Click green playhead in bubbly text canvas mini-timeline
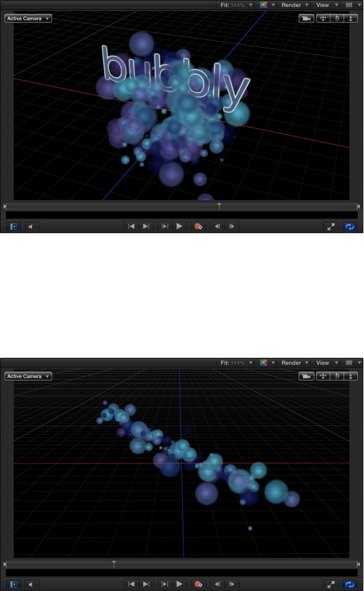The width and height of the screenshot is (364, 591). tap(219, 206)
